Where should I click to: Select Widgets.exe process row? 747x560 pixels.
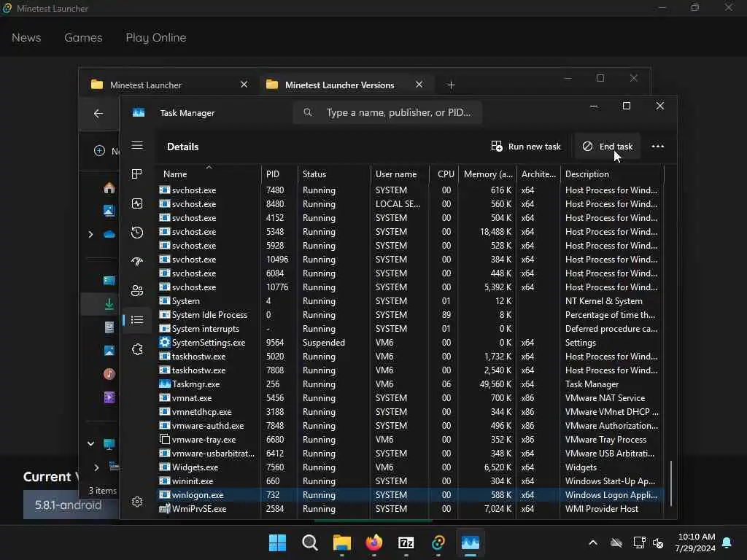(410, 467)
